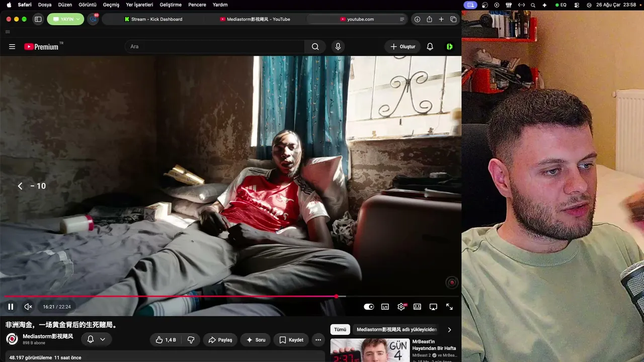The height and width of the screenshot is (362, 644).
Task: Open the Görüntü menu
Action: coord(88,5)
